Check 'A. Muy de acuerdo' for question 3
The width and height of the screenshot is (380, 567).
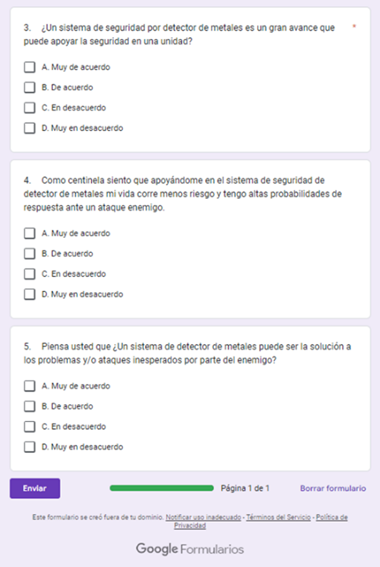click(x=30, y=67)
